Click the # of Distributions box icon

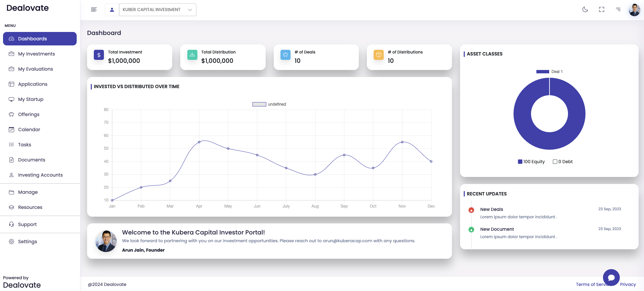coord(379,55)
